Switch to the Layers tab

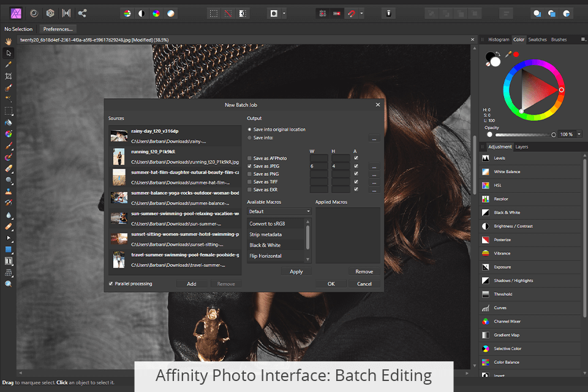521,146
